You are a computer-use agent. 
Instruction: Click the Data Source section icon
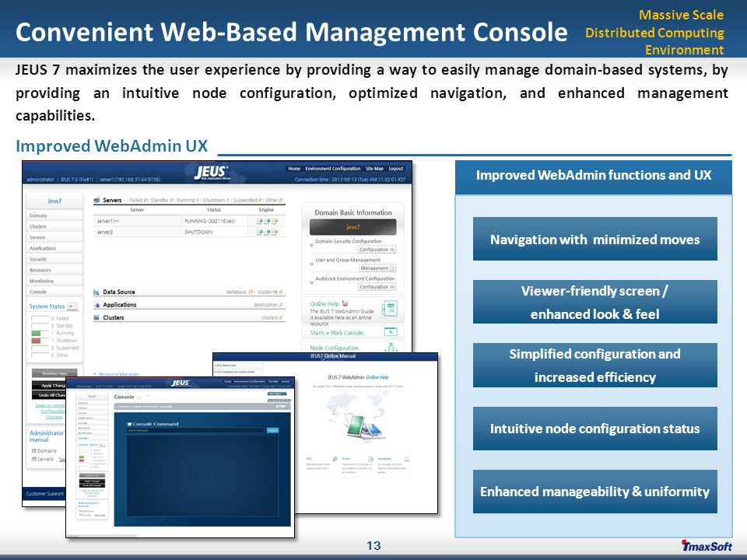(96, 292)
